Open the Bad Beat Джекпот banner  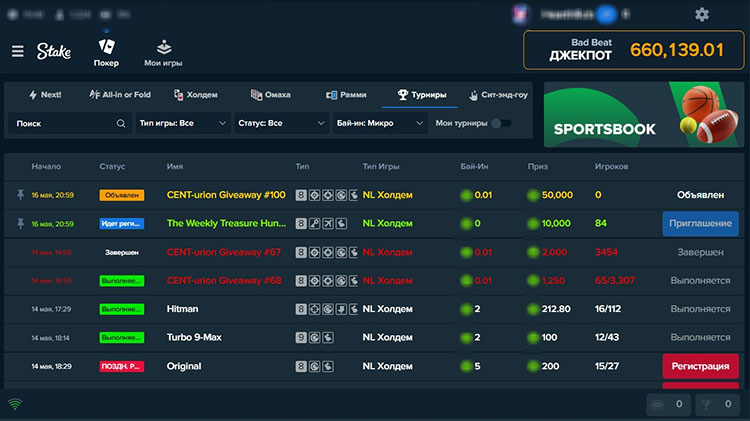point(633,50)
